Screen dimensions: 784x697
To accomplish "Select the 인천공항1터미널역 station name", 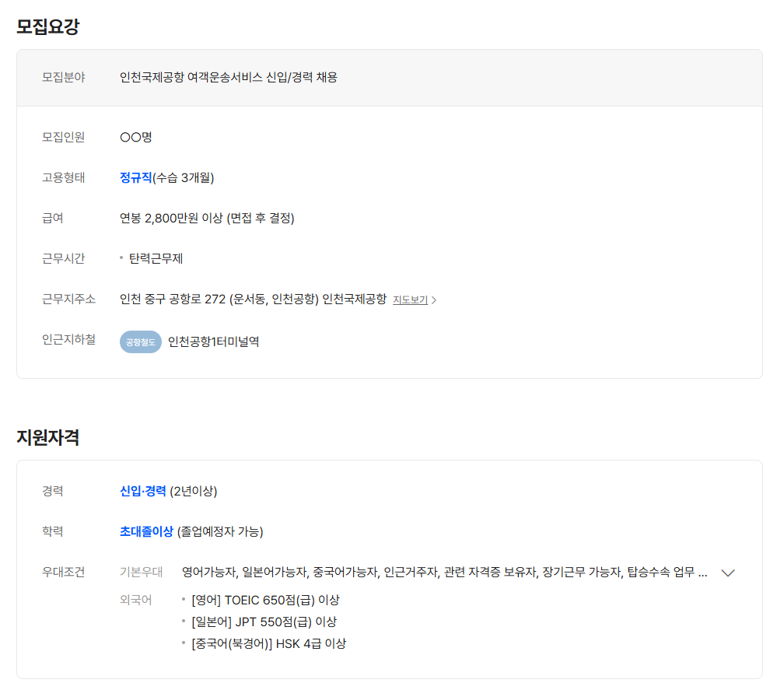I will click(213, 341).
